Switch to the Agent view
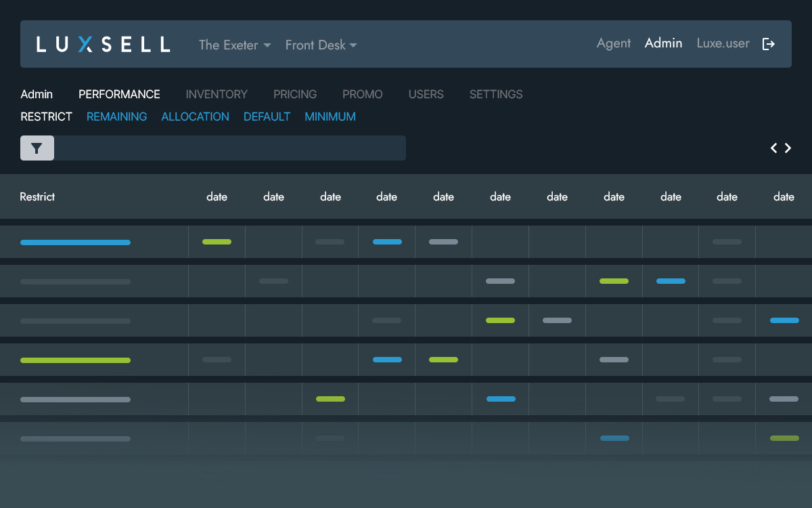Image resolution: width=812 pixels, height=508 pixels. pyautogui.click(x=613, y=43)
